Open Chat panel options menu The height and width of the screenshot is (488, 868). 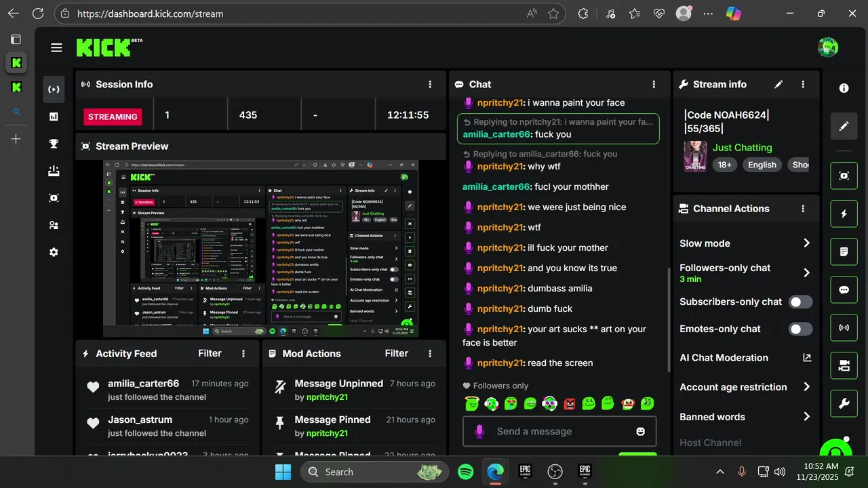(x=654, y=84)
